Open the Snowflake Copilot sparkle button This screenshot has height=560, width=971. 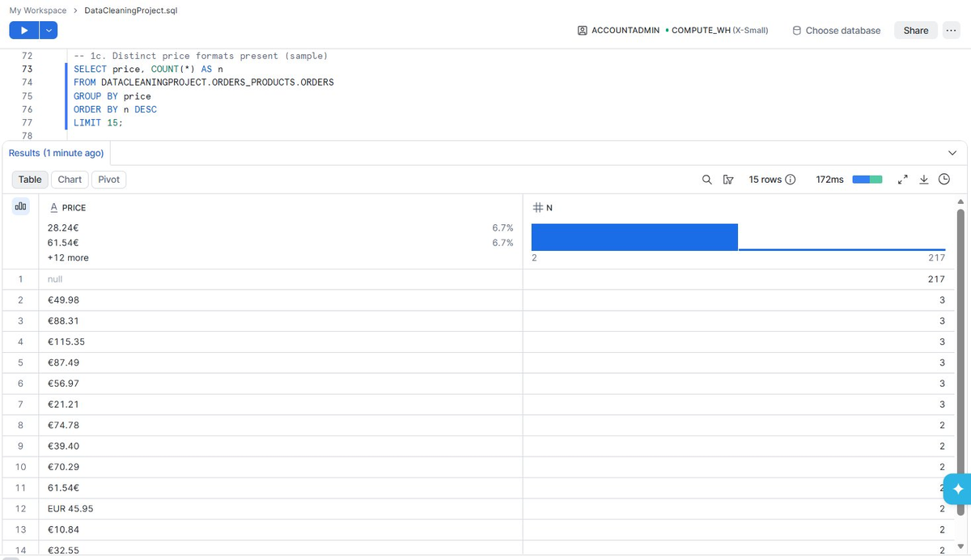click(957, 489)
